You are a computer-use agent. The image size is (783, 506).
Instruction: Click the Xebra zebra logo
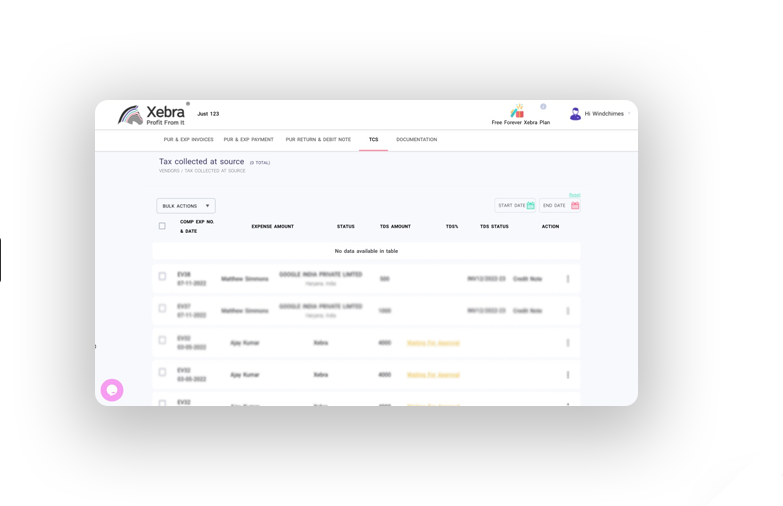click(131, 115)
